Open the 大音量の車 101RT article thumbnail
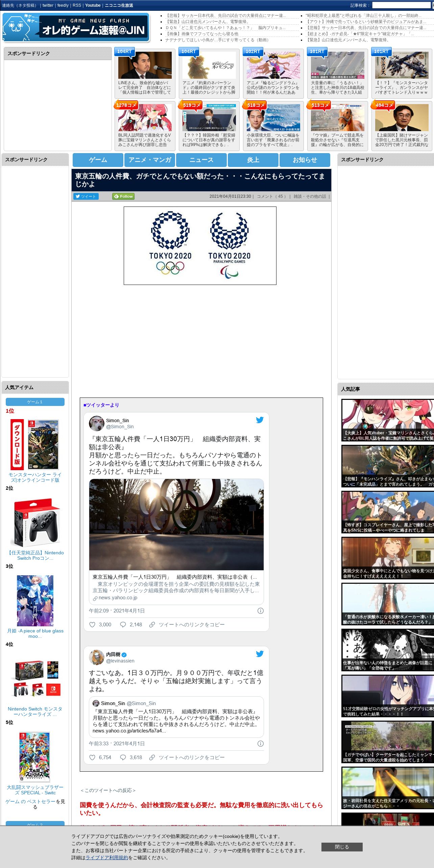The height and width of the screenshot is (868, 434). [x=337, y=66]
